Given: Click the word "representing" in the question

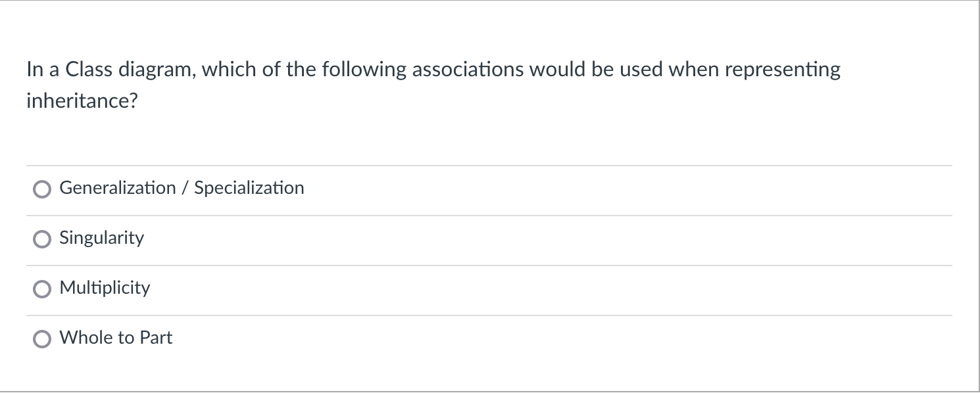Looking at the screenshot, I should point(783,70).
